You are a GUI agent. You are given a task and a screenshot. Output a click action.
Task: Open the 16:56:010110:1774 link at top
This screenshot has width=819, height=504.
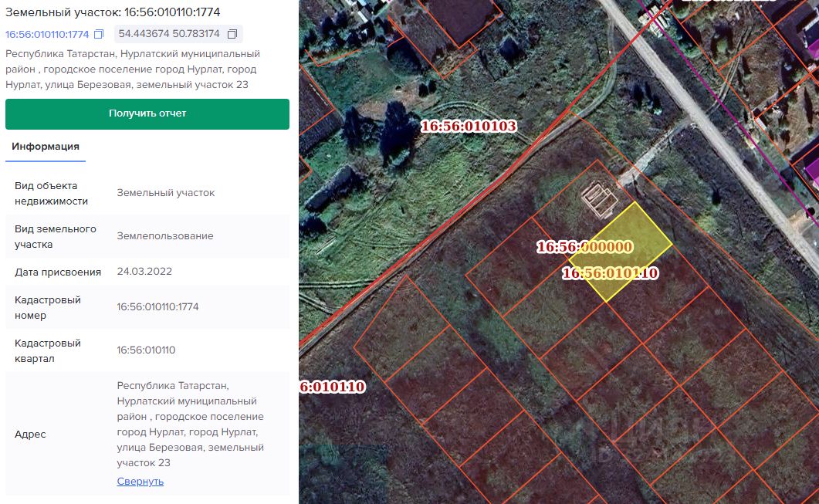point(47,35)
